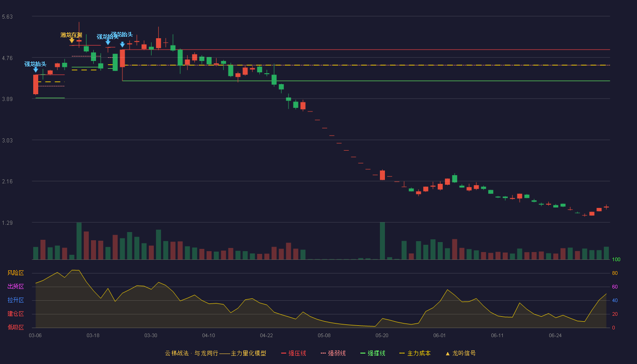The width and height of the screenshot is (637, 364).
Task: Toggle the 强弱线 legend series
Action: 337,354
